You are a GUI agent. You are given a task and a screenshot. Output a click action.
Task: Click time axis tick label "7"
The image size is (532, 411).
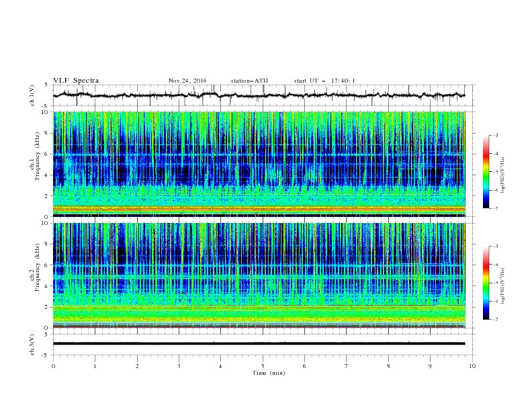pyautogui.click(x=347, y=366)
